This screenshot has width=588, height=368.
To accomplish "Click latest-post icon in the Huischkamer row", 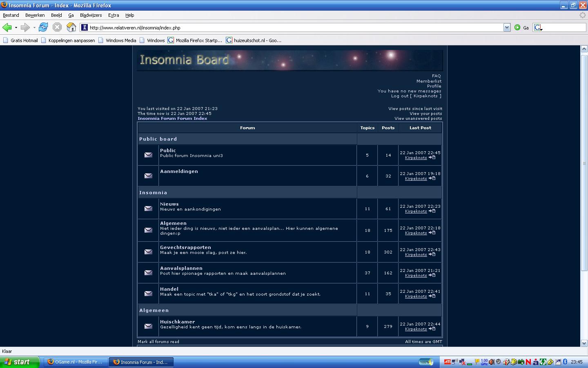I will [432, 329].
